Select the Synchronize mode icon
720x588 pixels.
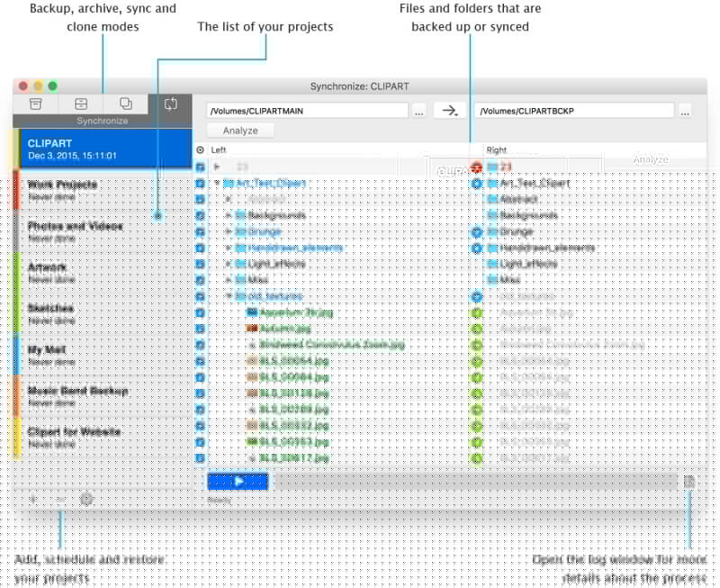(170, 104)
